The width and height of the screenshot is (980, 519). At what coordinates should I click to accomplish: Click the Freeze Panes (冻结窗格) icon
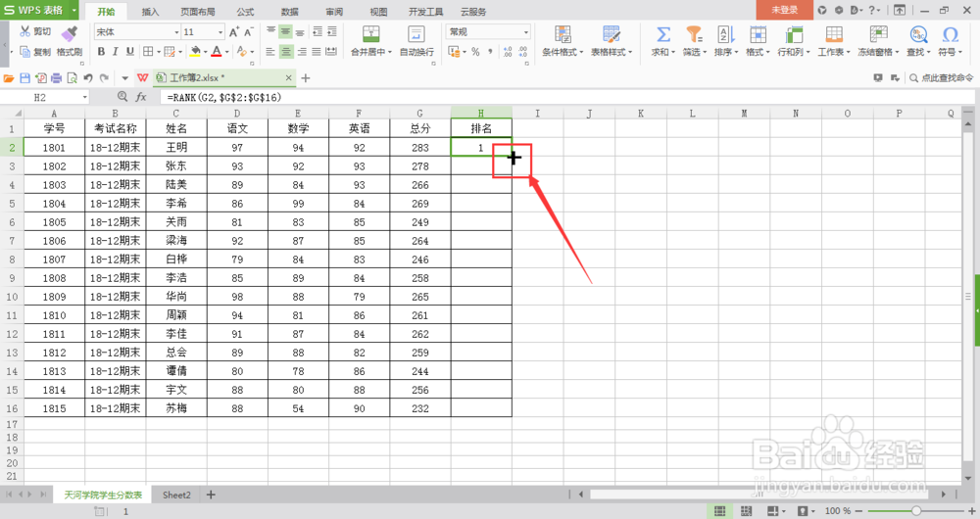coord(878,33)
